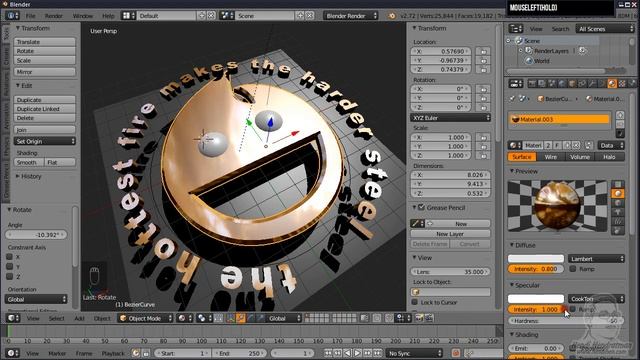
Task: Open the World properties tab icon
Action: pyautogui.click(x=562, y=84)
